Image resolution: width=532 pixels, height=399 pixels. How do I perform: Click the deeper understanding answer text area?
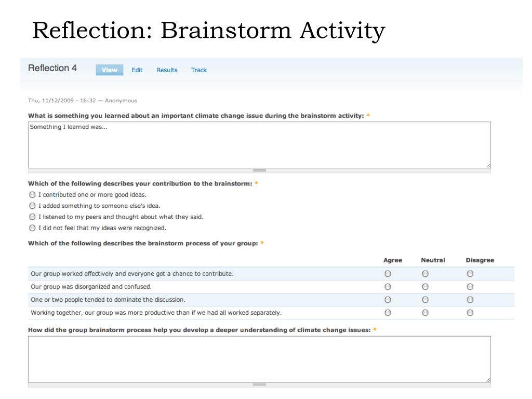tap(259, 360)
